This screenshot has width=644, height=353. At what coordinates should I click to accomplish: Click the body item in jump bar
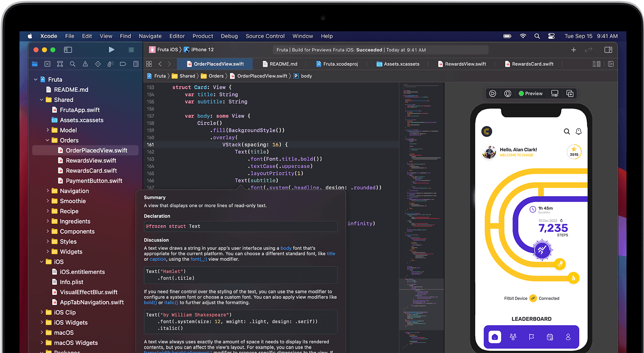[x=303, y=76]
